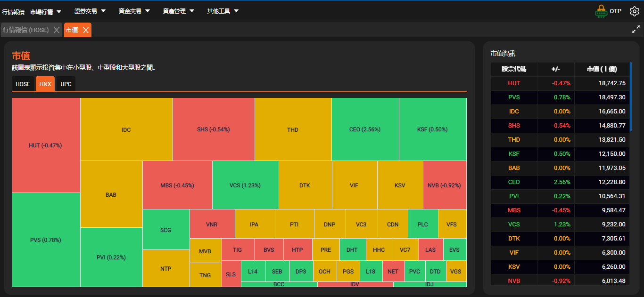Click the green CEO (2.56%) treemap block
Image resolution: width=644 pixels, height=297 pixels.
coord(365,129)
